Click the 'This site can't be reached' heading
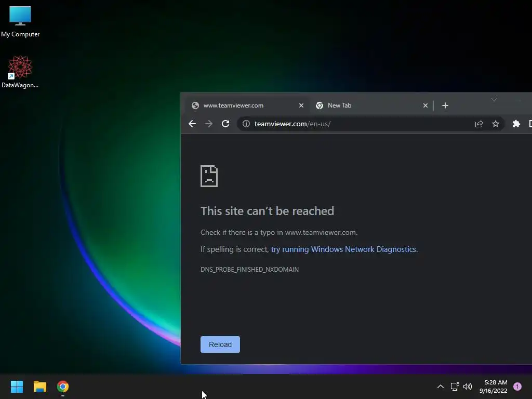The width and height of the screenshot is (532, 399). (x=268, y=211)
